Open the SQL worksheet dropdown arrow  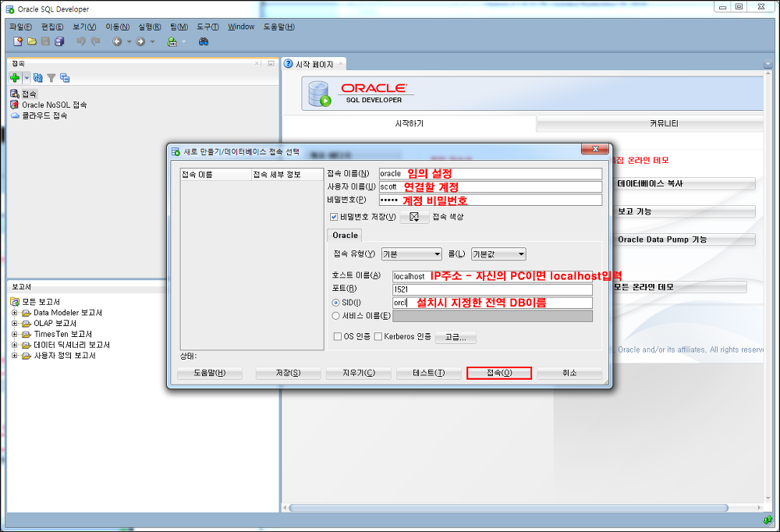183,42
